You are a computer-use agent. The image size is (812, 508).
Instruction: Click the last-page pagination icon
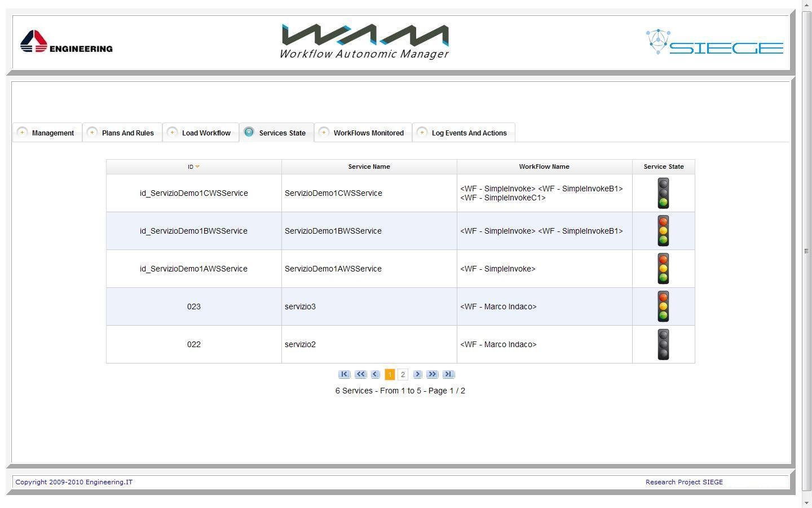click(x=449, y=374)
